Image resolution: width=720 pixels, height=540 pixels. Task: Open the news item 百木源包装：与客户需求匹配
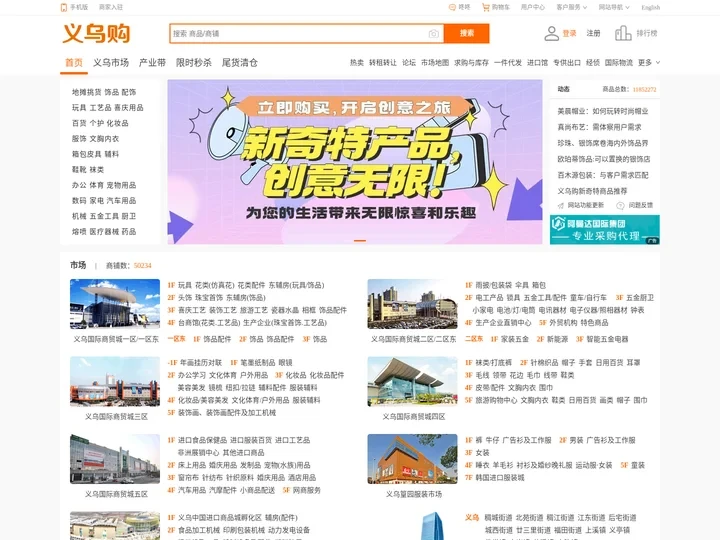[602, 175]
